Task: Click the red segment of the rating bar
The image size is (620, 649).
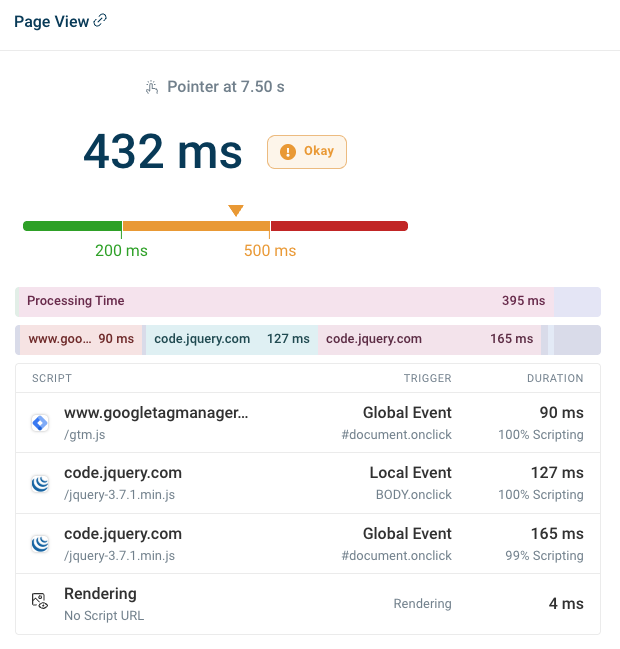Action: [339, 226]
